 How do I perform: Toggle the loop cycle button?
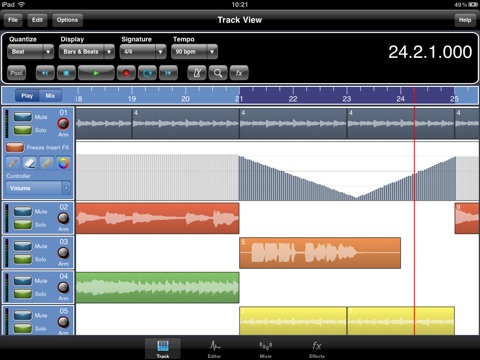pos(147,73)
